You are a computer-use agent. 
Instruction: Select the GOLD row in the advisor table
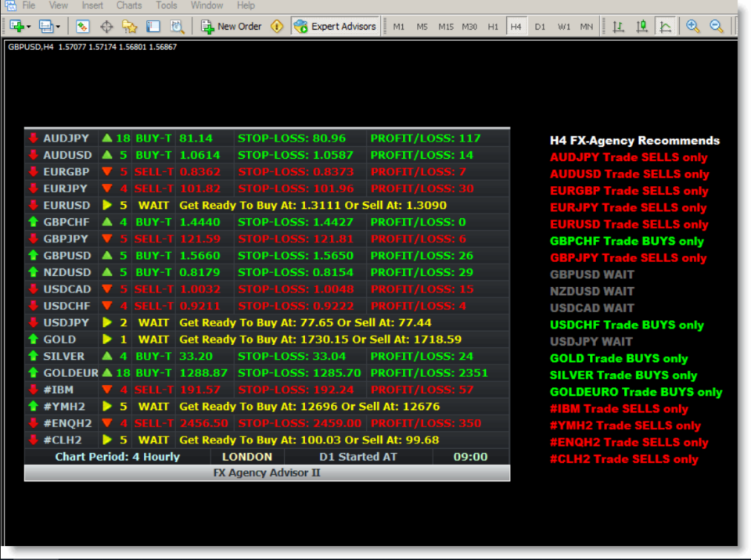70,339
